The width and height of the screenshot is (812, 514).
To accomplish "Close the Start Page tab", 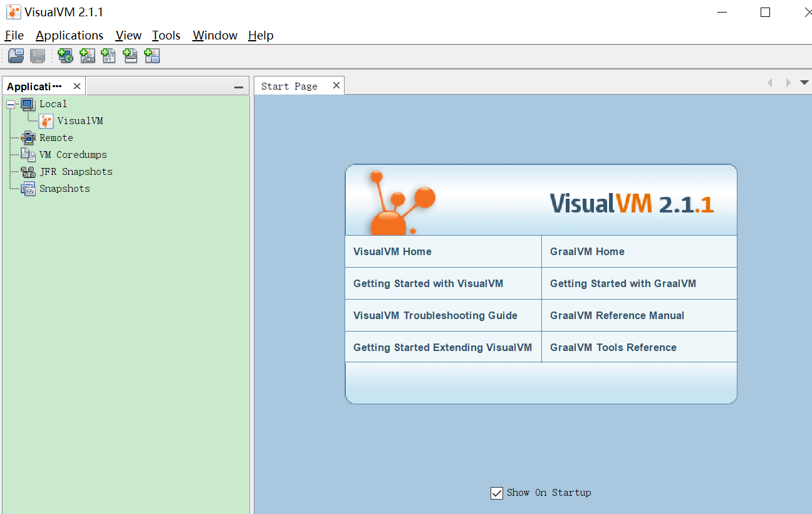I will 336,85.
